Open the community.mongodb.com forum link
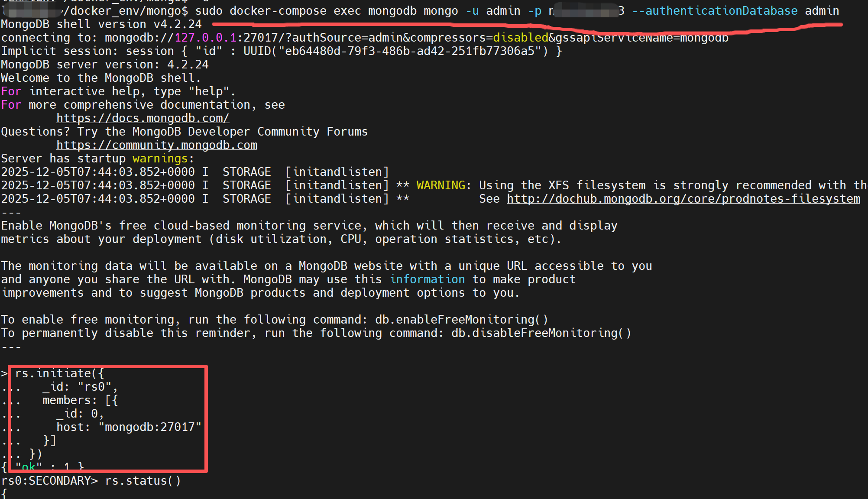This screenshot has height=499, width=868. point(157,145)
